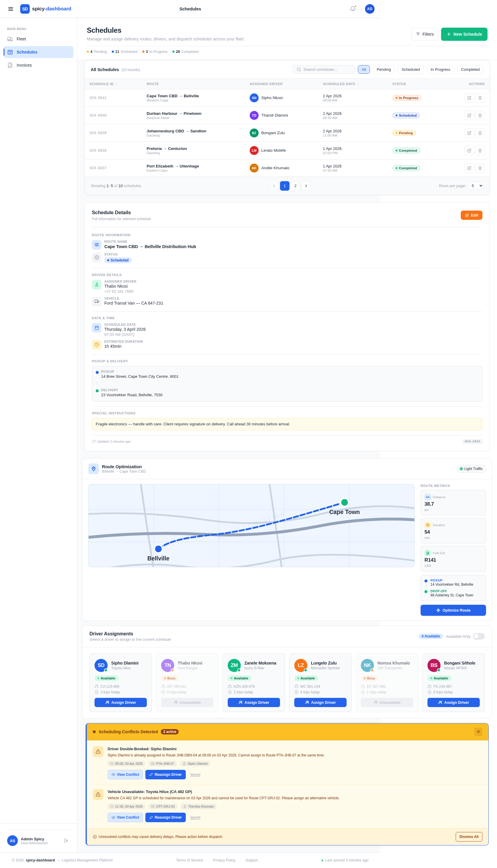This screenshot has height=868, width=497.
Task: Dismiss the Scheduling Conflicts banner with its X
Action: point(478,732)
